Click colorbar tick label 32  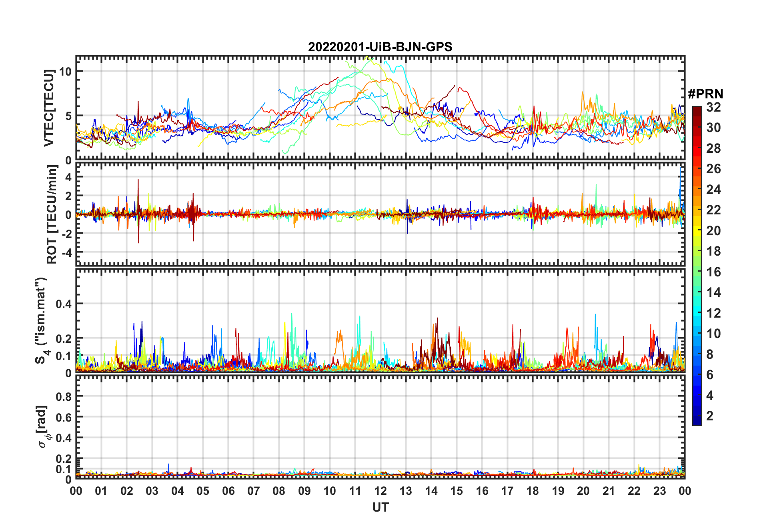tap(713, 107)
